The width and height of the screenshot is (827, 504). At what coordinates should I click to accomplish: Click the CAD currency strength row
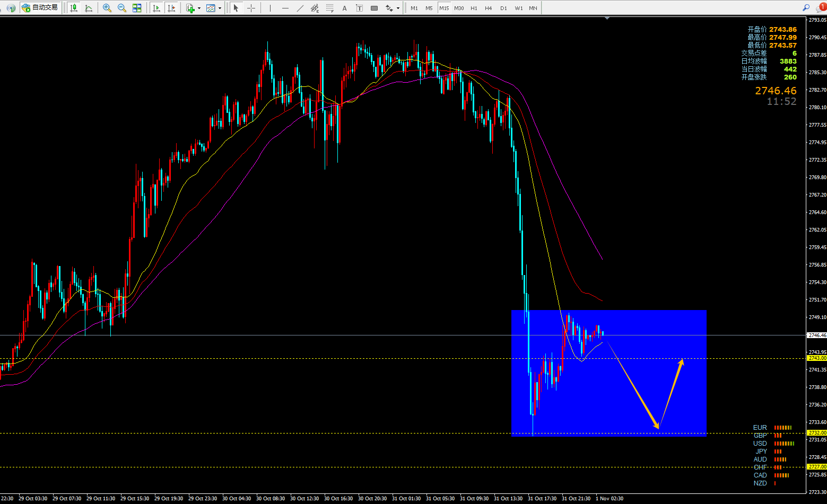(771, 475)
